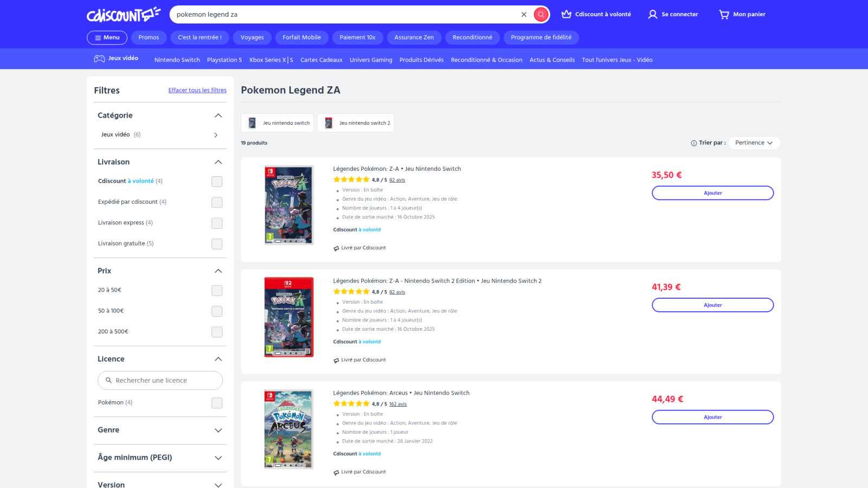Enable the Livraison express filter

point(217,223)
